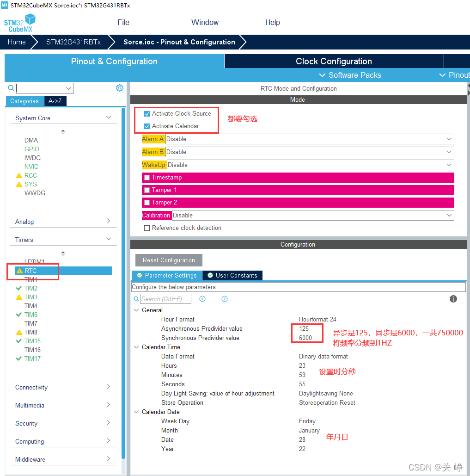Go to previous search result arrow icon

pyautogui.click(x=202, y=299)
